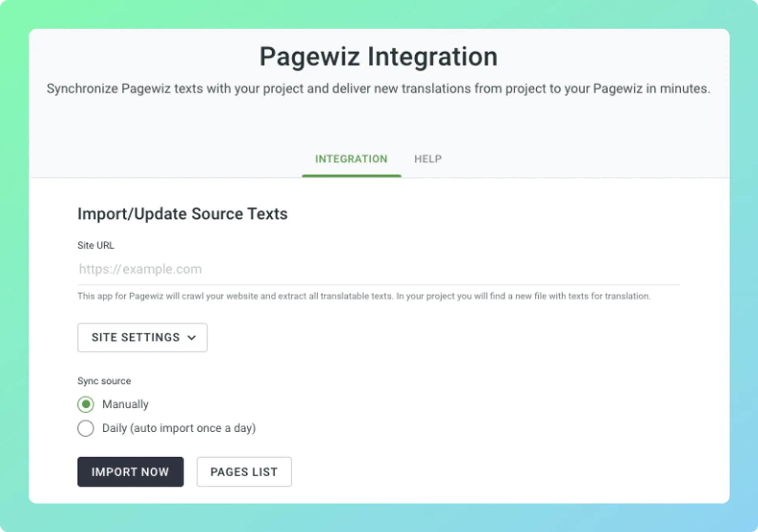Screen dimensions: 758x532
Task: Click the IMPORT NOW button
Action: 130,472
